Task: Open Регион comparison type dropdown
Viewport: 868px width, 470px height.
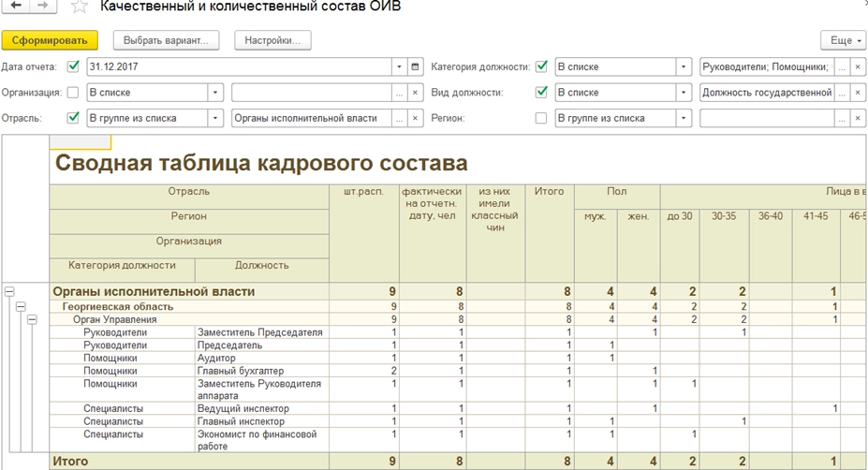Action: 684,118
